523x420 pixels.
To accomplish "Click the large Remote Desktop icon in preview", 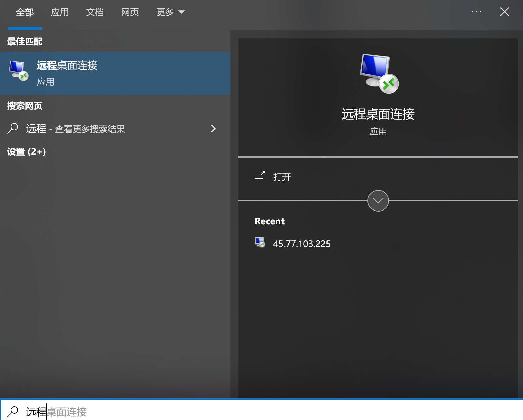I will (379, 74).
